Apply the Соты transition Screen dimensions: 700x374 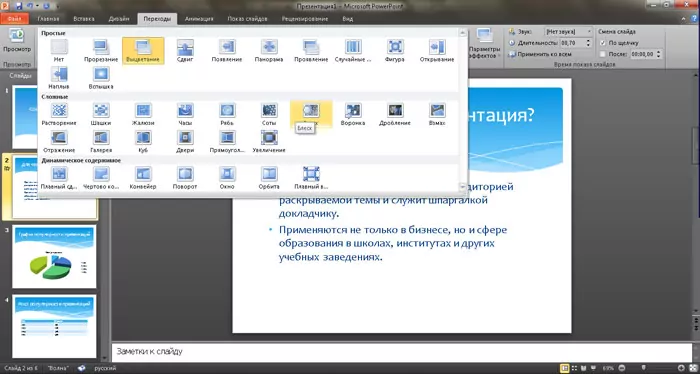269,114
